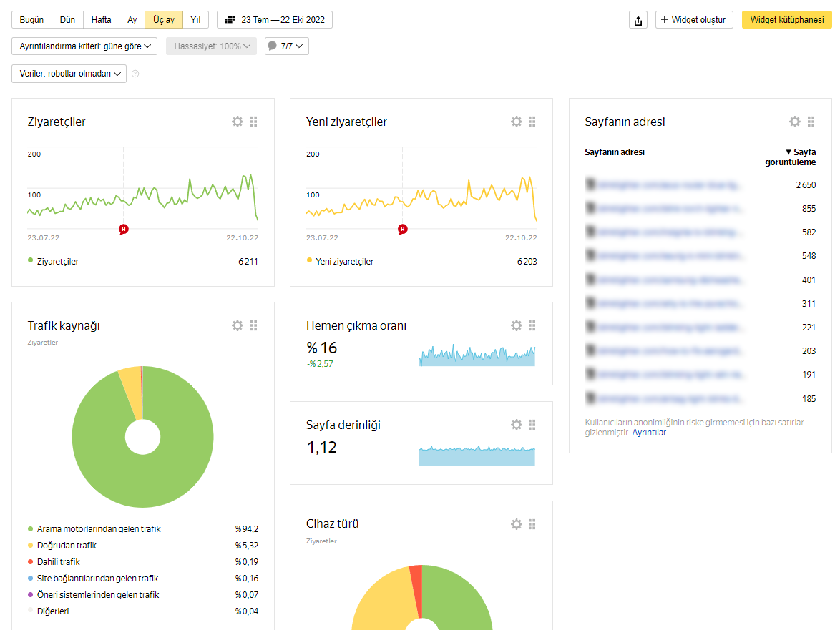Select the Hafta period tab
Image resolution: width=840 pixels, height=630 pixels.
point(102,20)
